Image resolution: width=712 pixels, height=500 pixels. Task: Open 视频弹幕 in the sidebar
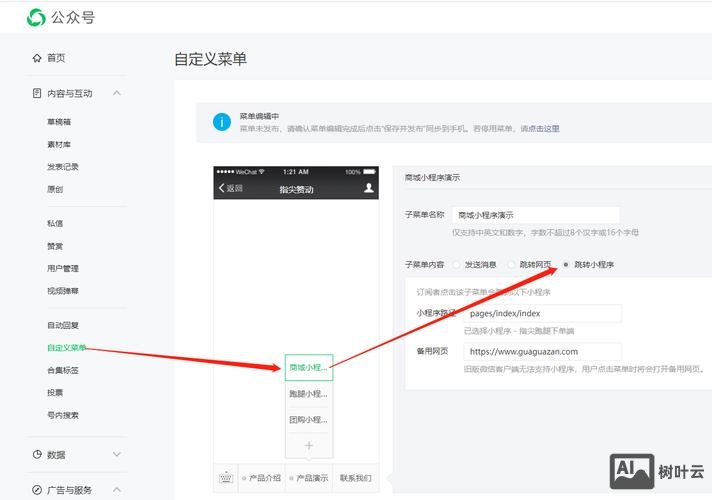click(63, 291)
